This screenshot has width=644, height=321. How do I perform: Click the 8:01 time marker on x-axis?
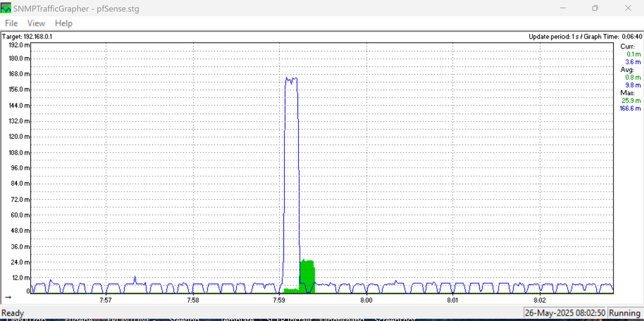(x=452, y=300)
